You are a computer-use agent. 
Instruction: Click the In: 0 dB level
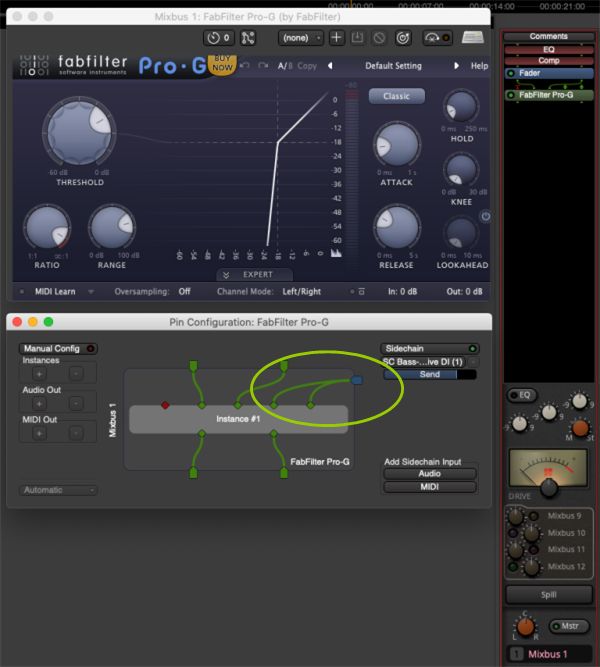pos(402,292)
